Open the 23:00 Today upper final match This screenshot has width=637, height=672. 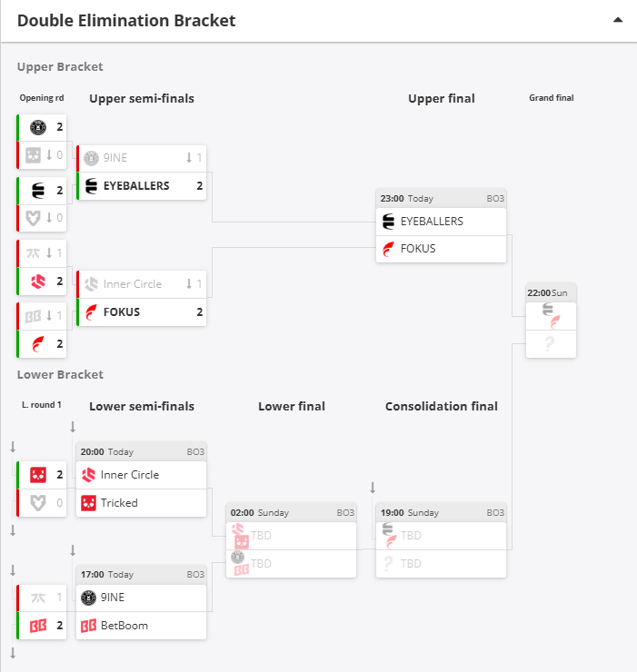tap(441, 198)
